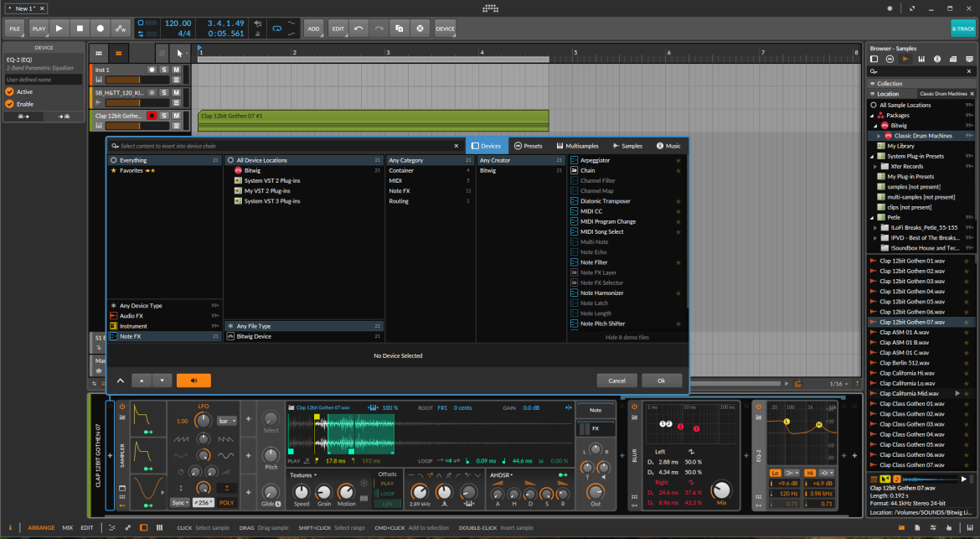980x539 pixels.
Task: Expand the Classic Drum Machines folder
Action: click(878, 136)
